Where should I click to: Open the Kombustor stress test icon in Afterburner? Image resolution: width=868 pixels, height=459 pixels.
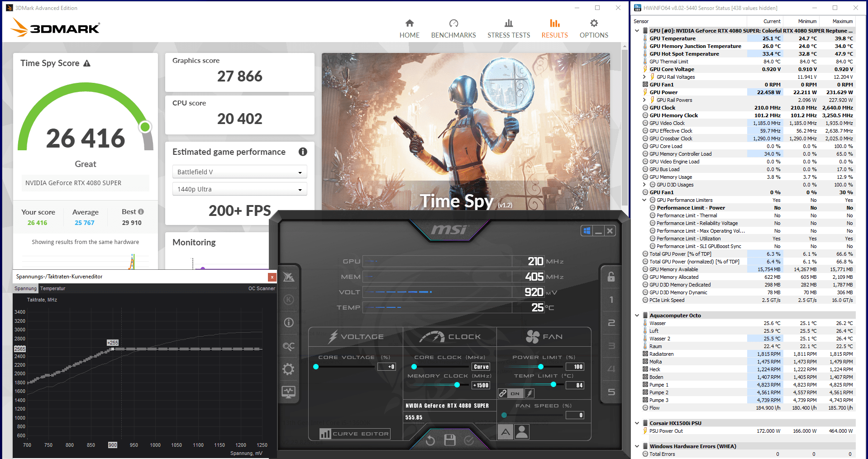coord(289,277)
